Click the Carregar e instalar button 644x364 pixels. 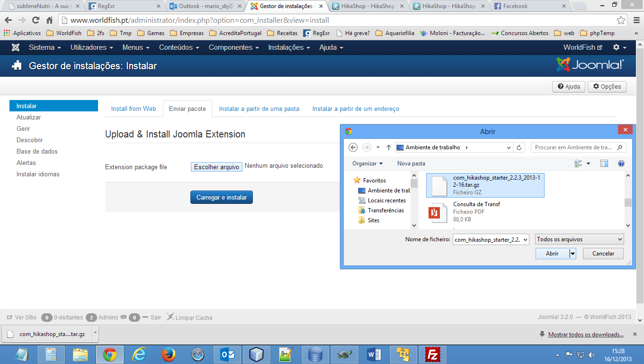tap(222, 197)
